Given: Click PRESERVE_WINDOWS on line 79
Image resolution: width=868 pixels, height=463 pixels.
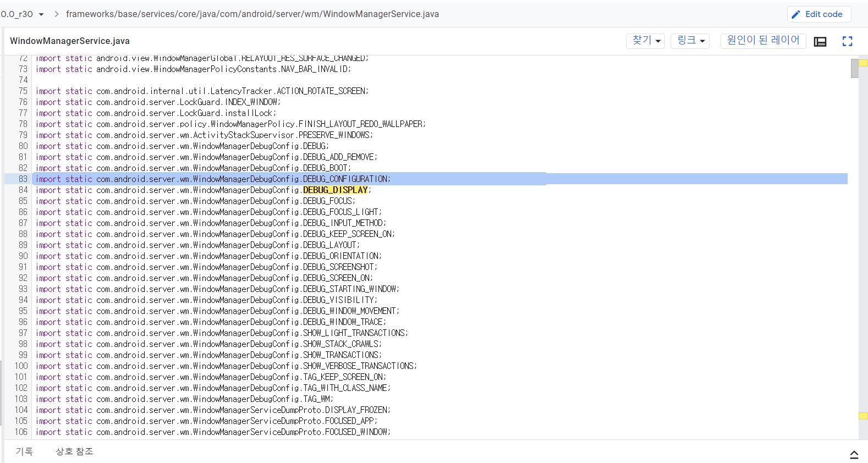Looking at the screenshot, I should (335, 135).
